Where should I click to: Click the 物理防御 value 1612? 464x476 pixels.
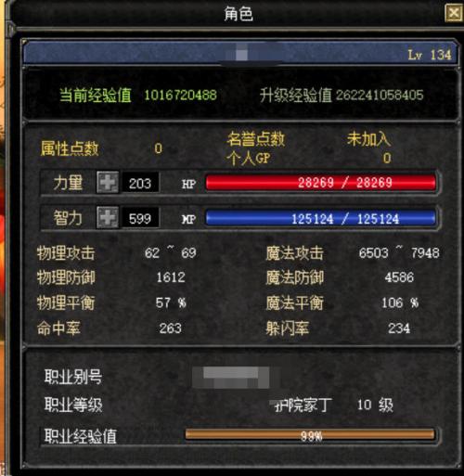171,277
